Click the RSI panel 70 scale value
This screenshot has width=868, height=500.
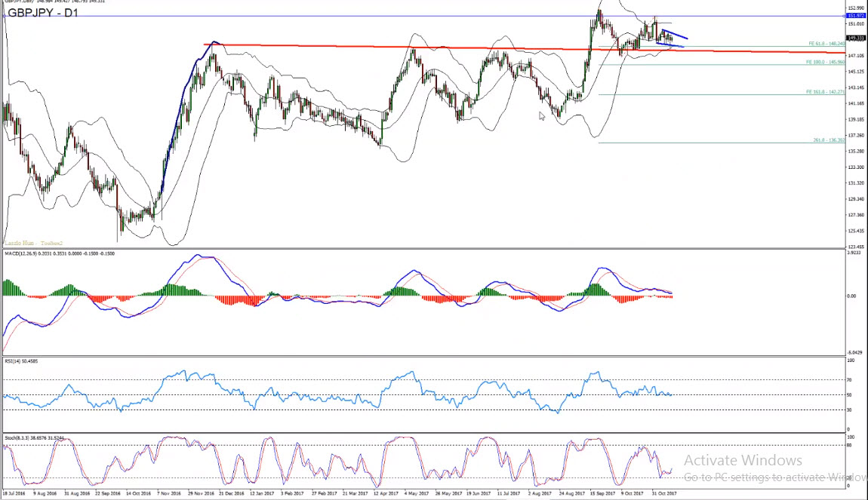(850, 380)
